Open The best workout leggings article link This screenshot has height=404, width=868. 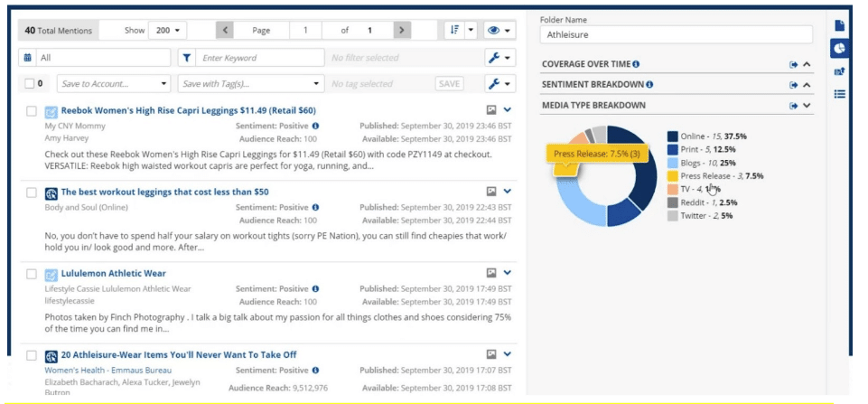point(165,192)
